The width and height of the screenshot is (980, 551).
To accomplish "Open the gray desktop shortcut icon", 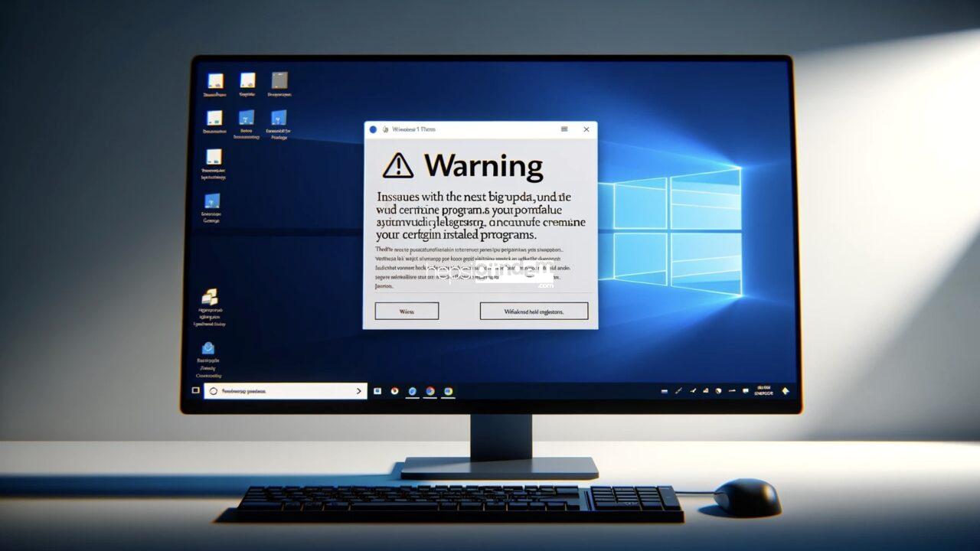I will click(280, 80).
